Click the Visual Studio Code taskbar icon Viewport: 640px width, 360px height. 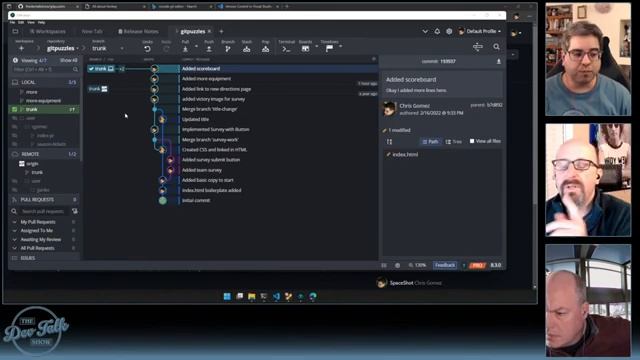[276, 296]
